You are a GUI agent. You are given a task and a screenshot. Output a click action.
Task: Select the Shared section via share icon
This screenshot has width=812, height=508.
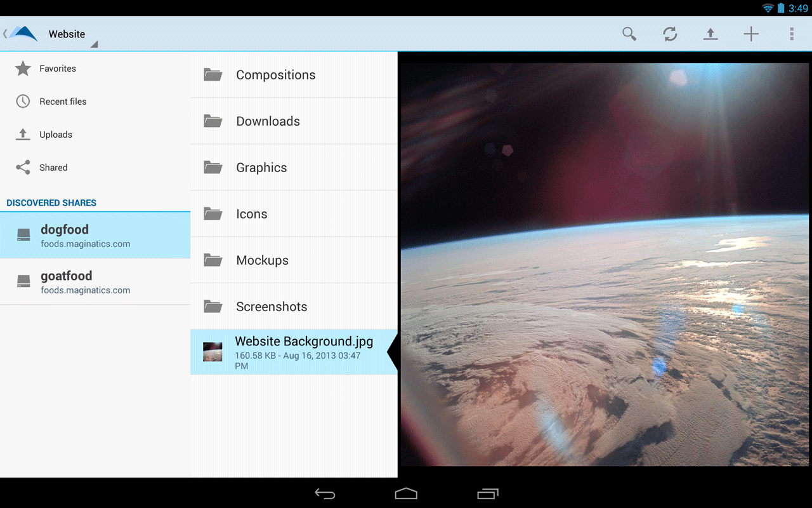tap(23, 167)
